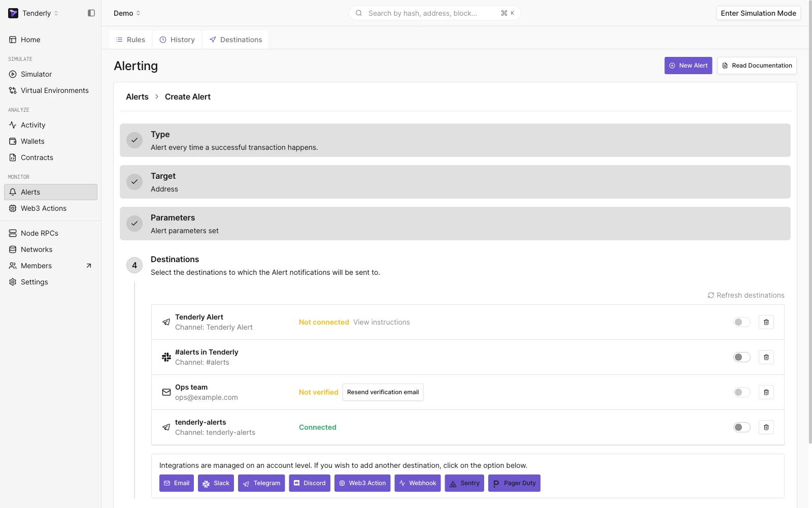Click the Connected status text
The height and width of the screenshot is (508, 812).
[318, 427]
